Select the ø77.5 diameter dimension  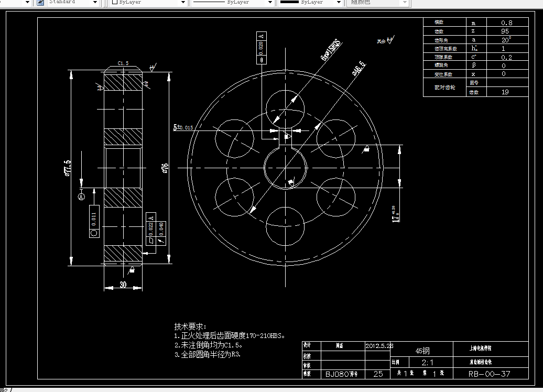pyautogui.click(x=67, y=168)
